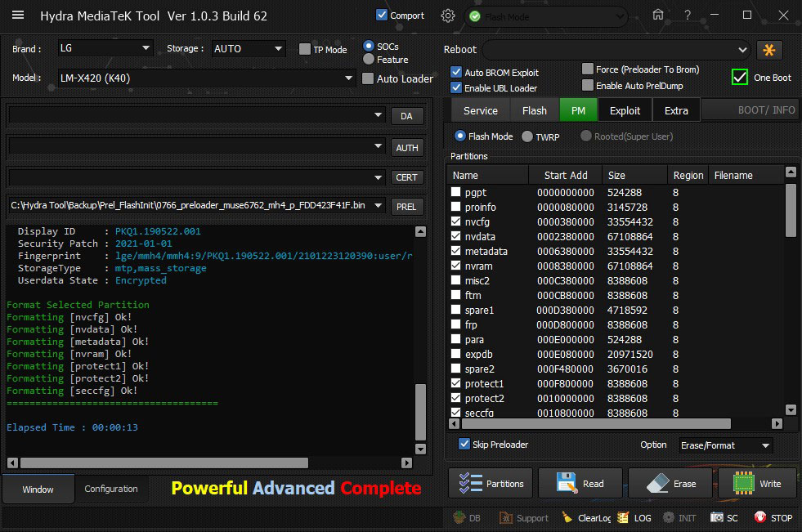Screen dimensions: 802x532
Task: Select the TWRP radio button
Action: click(527, 136)
